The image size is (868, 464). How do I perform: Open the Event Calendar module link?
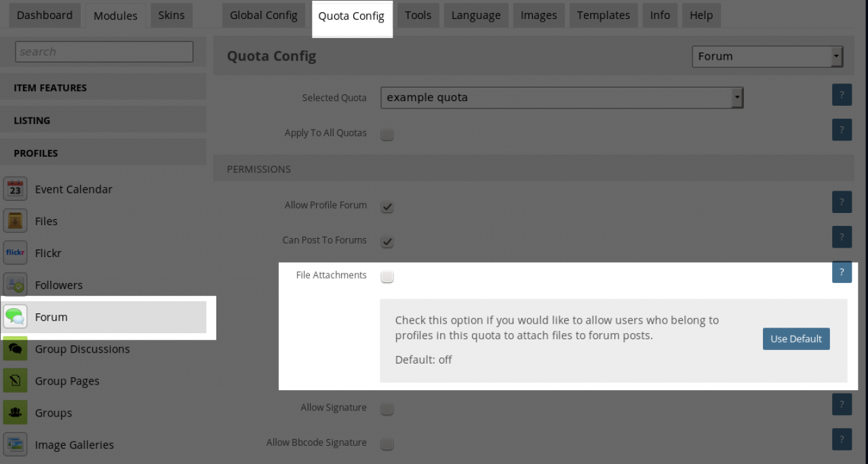[74, 189]
